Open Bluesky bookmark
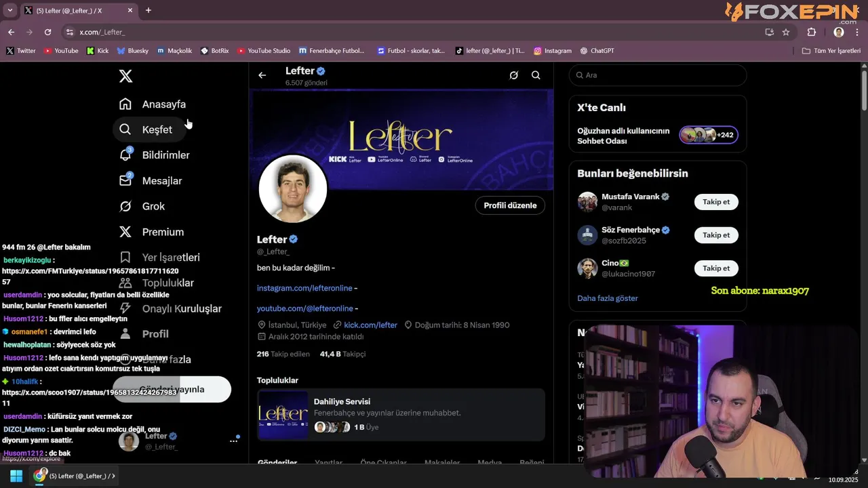Screen dimensions: 868x488 tap(133, 51)
